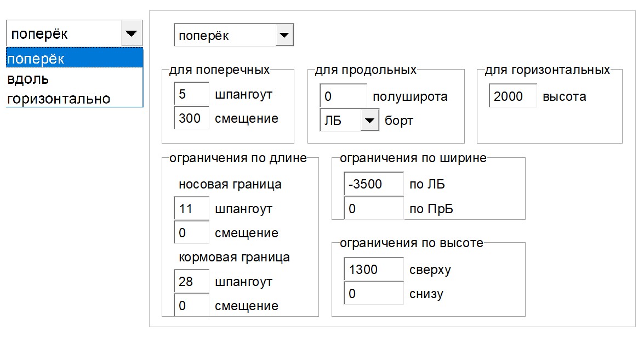Click the высота field showing 2000
This screenshot has height=337, width=644.
(x=512, y=96)
